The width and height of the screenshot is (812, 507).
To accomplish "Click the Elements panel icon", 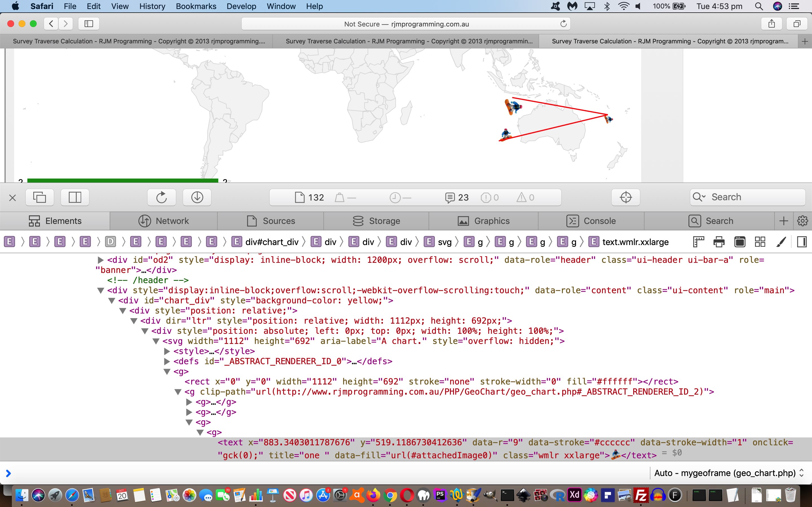I will (x=34, y=221).
